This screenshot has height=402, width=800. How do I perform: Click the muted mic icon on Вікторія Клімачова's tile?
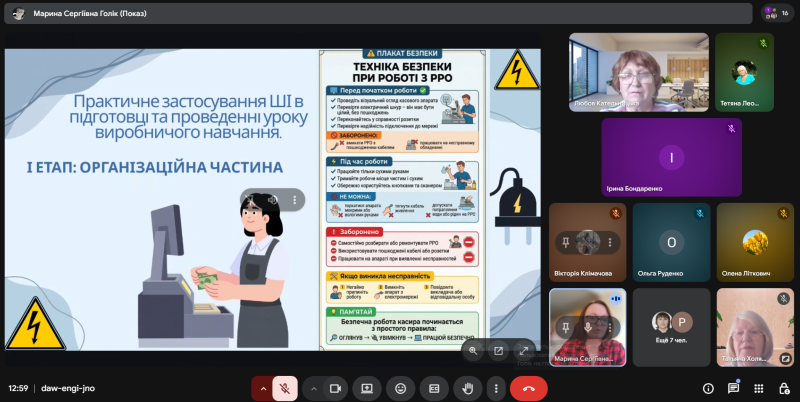(615, 214)
